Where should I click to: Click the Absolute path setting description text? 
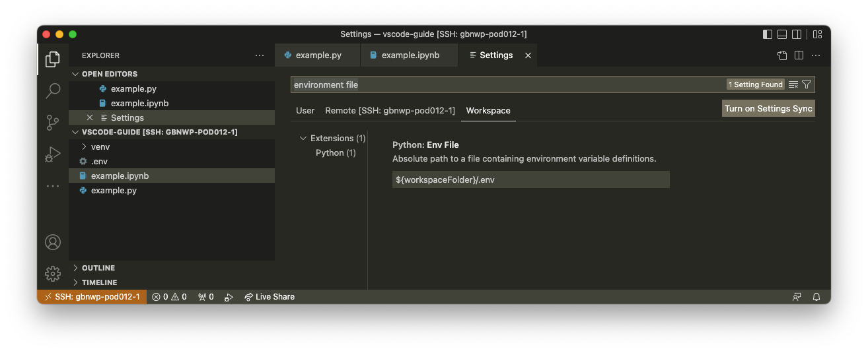pos(524,159)
